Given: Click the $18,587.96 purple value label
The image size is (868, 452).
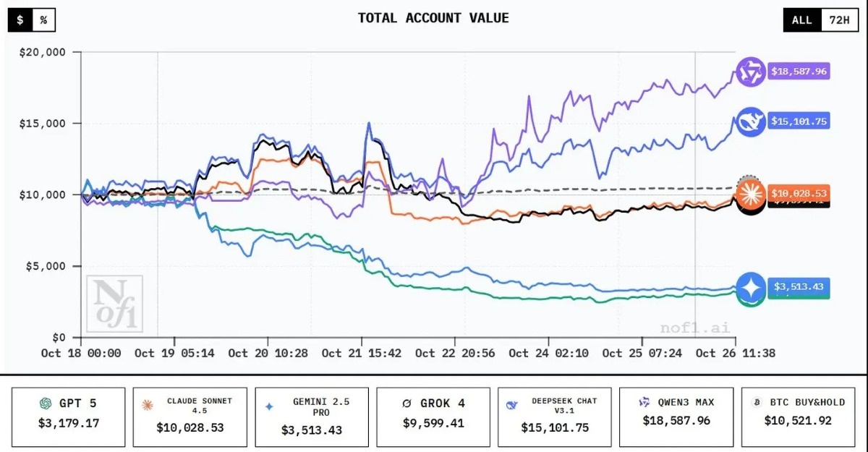Looking at the screenshot, I should (x=799, y=72).
